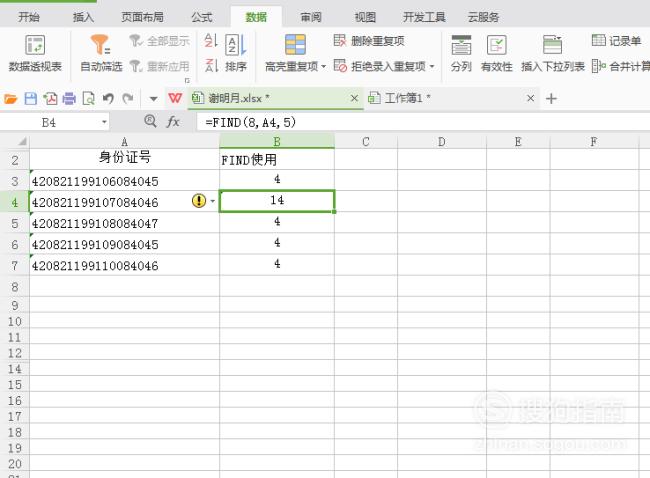The image size is (650, 478).
Task: Click the WPS logo home icon
Action: [x=175, y=98]
